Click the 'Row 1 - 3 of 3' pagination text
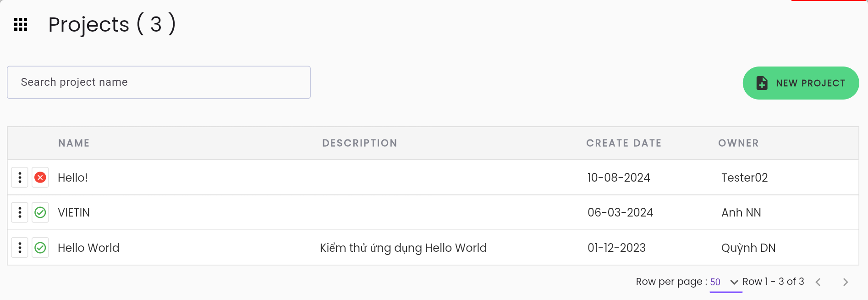 click(x=773, y=281)
